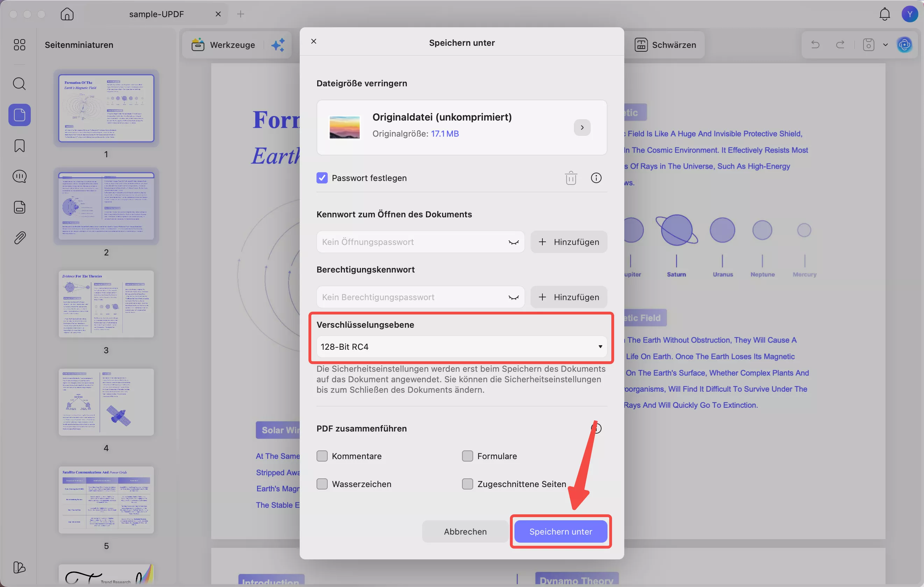924x587 pixels.
Task: Expand the save options chevron next to Save
Action: tap(885, 44)
